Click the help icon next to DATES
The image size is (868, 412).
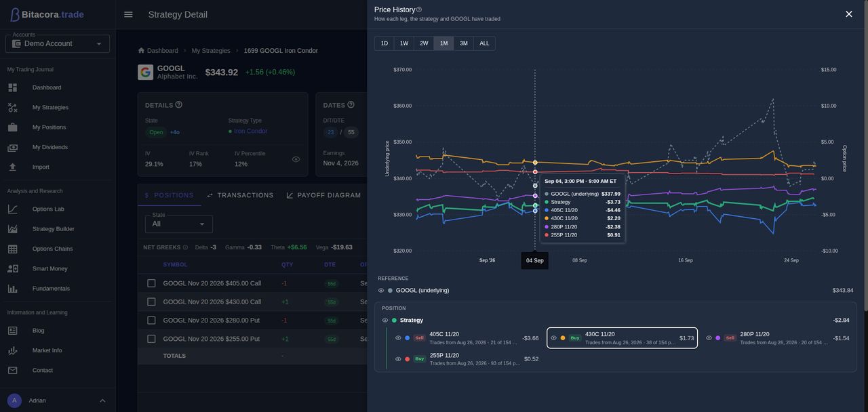click(x=351, y=104)
